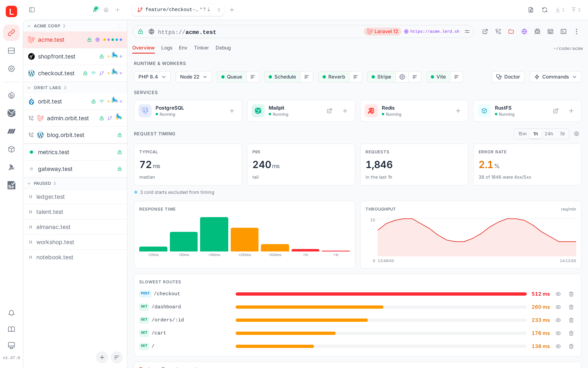Viewport: 588px width, 368px height.
Task: Open PHP 8.4 version dropdown
Action: click(x=152, y=77)
